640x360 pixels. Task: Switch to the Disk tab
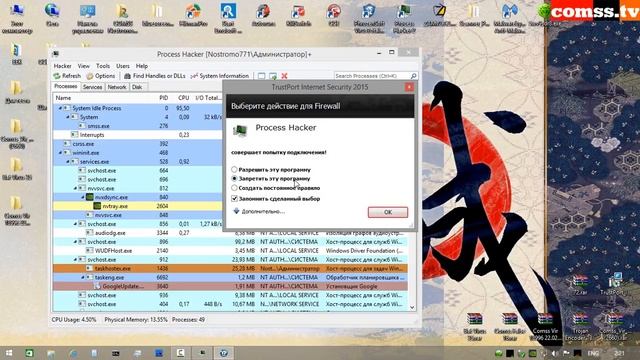pyautogui.click(x=137, y=87)
